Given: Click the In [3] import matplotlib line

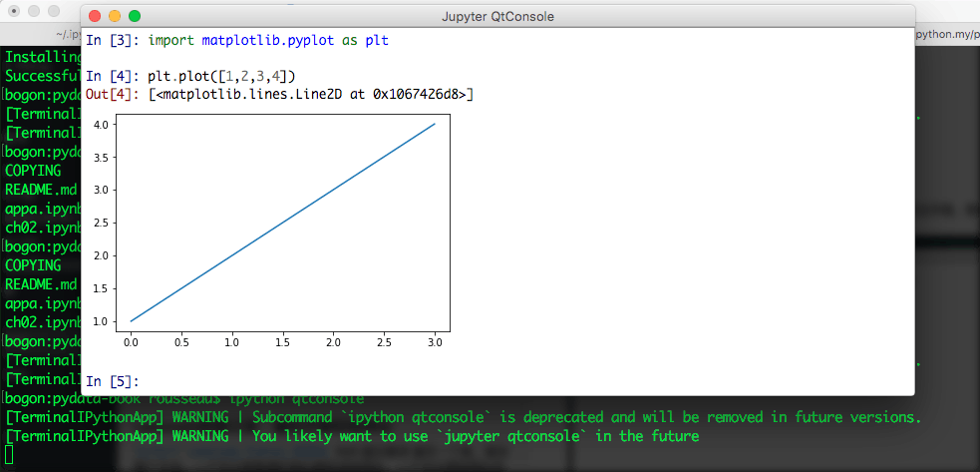Looking at the screenshot, I should click(x=237, y=41).
